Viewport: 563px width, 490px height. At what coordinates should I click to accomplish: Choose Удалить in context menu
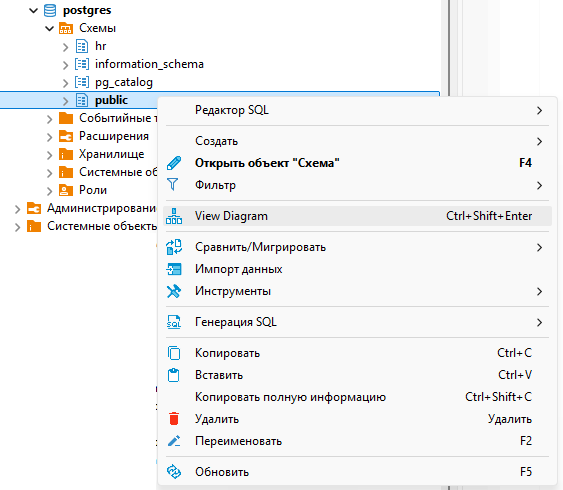tap(357, 419)
